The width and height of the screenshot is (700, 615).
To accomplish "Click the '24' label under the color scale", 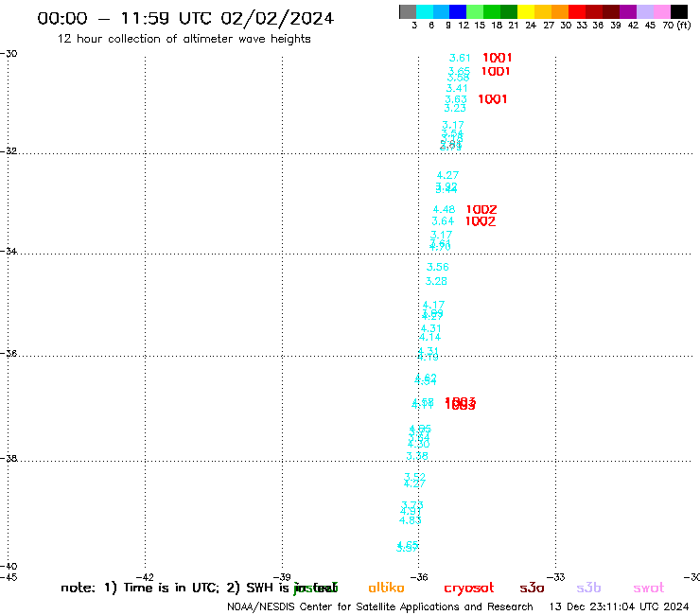I will click(x=531, y=25).
